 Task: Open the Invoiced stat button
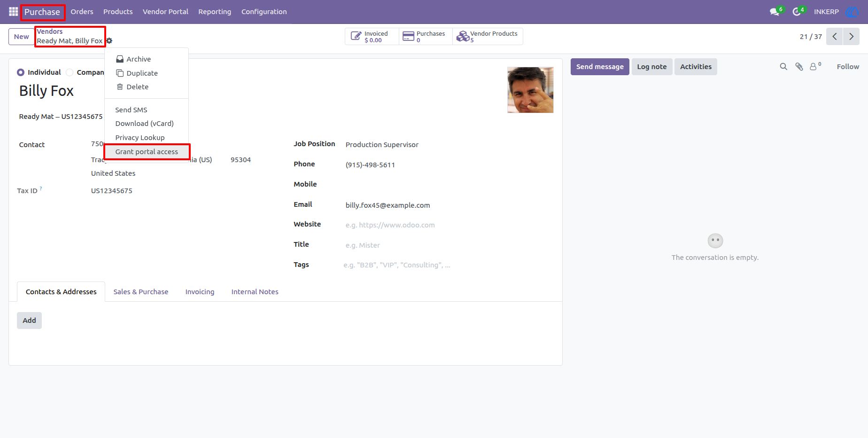click(372, 37)
